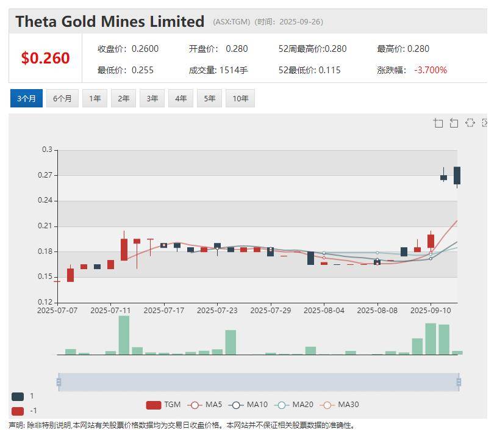
Task: Switch to the 6个月 range tab
Action: (62, 98)
